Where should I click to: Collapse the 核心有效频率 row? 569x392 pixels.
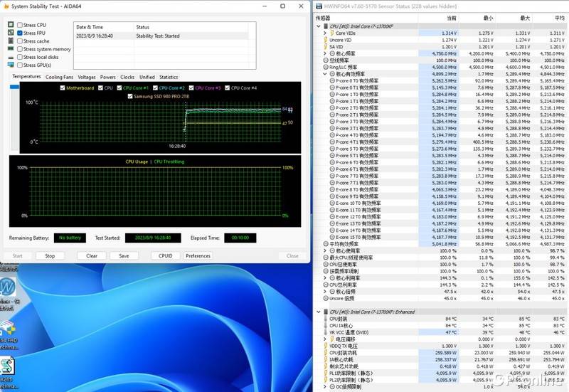(x=325, y=74)
